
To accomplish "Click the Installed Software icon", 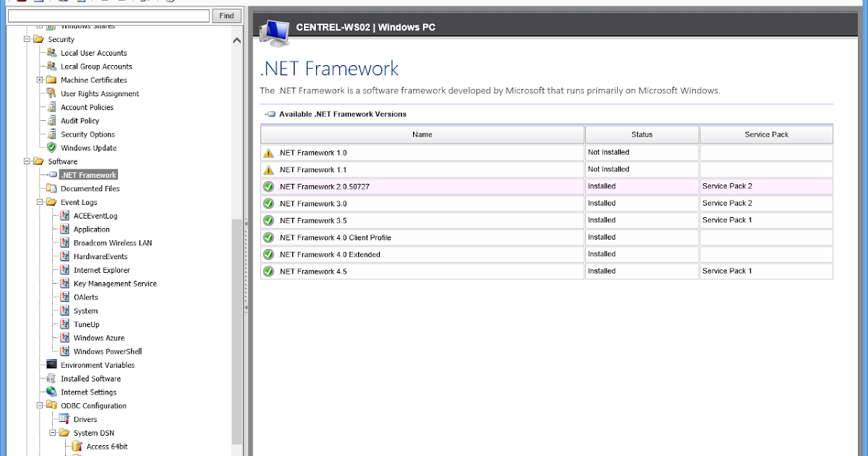I will [51, 379].
